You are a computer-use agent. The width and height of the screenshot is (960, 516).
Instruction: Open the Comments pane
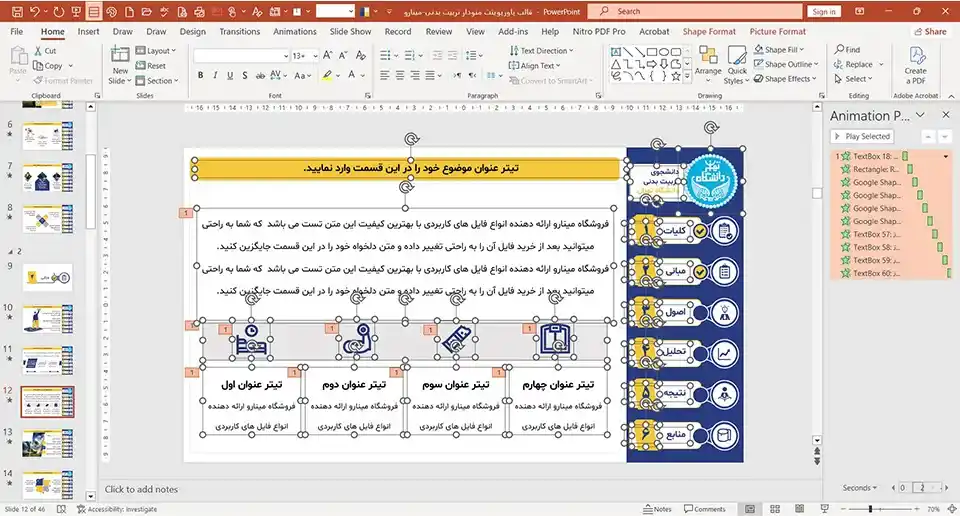pyautogui.click(x=705, y=509)
